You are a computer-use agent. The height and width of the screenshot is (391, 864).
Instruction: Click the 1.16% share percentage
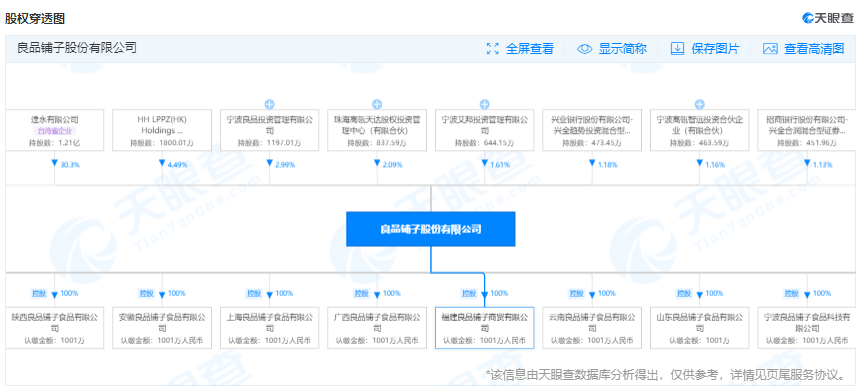point(715,165)
